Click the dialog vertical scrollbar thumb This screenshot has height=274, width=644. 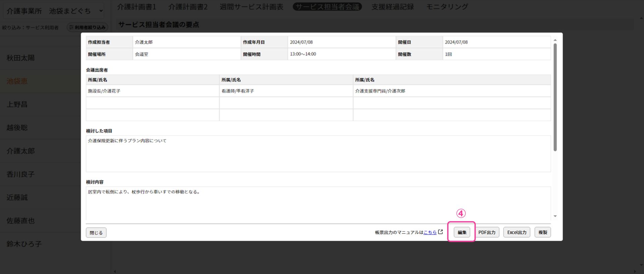click(x=555, y=97)
